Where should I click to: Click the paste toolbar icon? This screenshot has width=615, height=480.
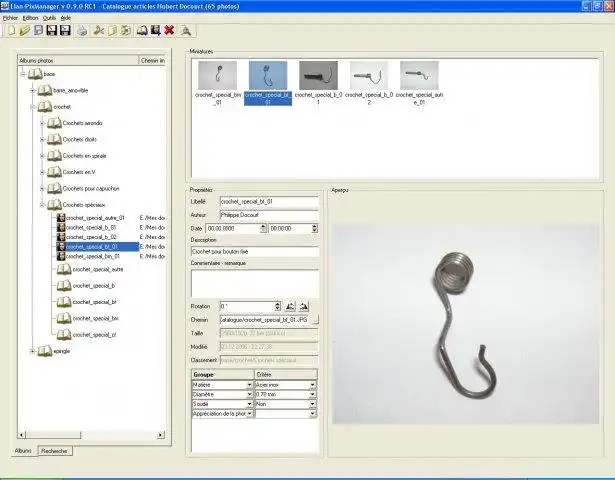[126, 30]
